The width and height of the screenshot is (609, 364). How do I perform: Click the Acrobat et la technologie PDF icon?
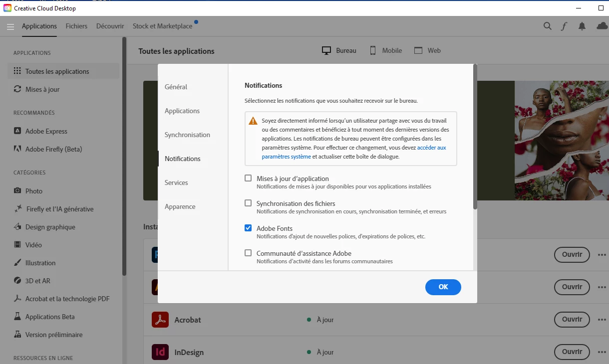point(17,299)
